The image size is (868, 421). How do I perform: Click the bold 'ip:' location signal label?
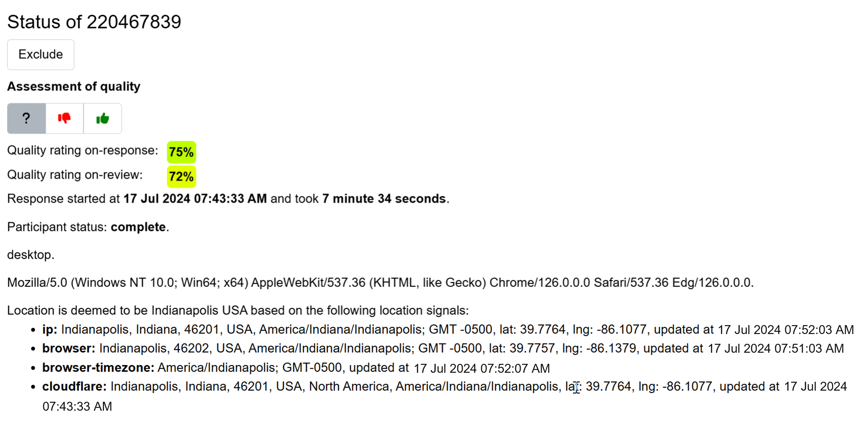[x=50, y=329]
